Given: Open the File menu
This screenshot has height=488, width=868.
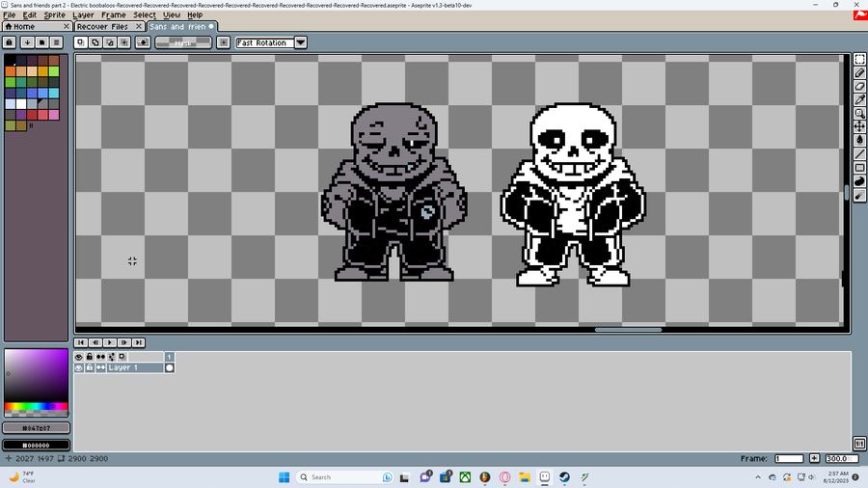Looking at the screenshot, I should (10, 14).
